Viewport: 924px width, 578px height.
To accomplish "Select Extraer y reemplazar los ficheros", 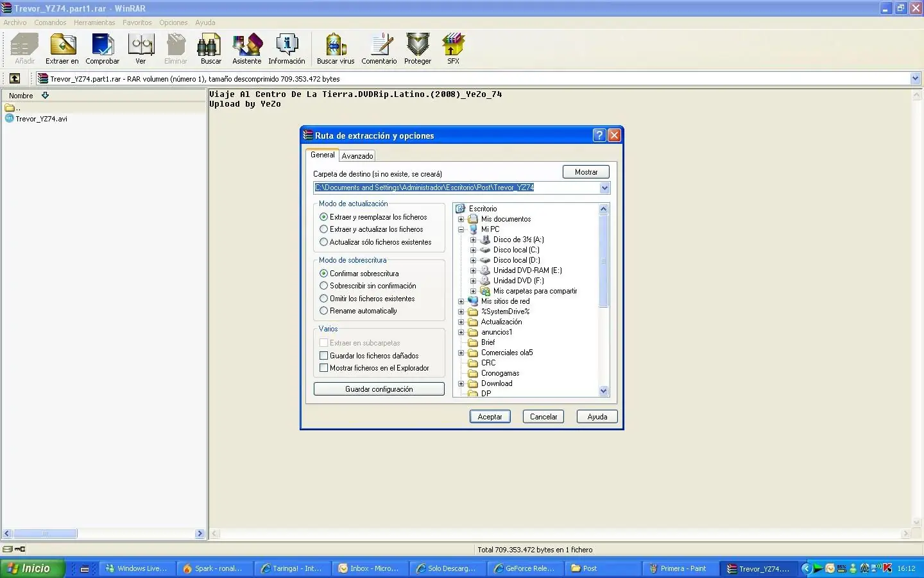I will point(373,217).
